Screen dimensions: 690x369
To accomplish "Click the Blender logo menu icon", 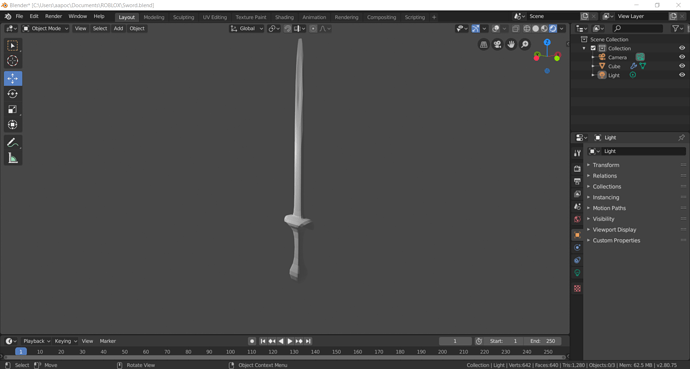I will 8,17.
